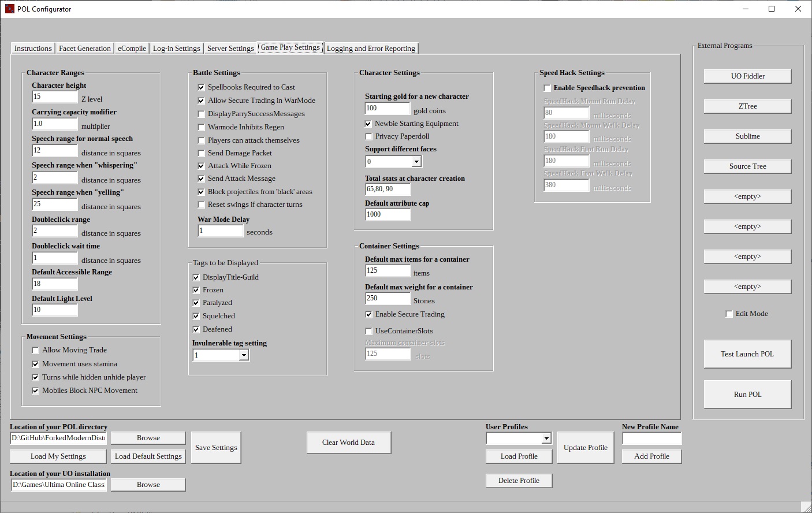
Task: Expand Invulnerable tag setting dropdown
Action: [244, 355]
